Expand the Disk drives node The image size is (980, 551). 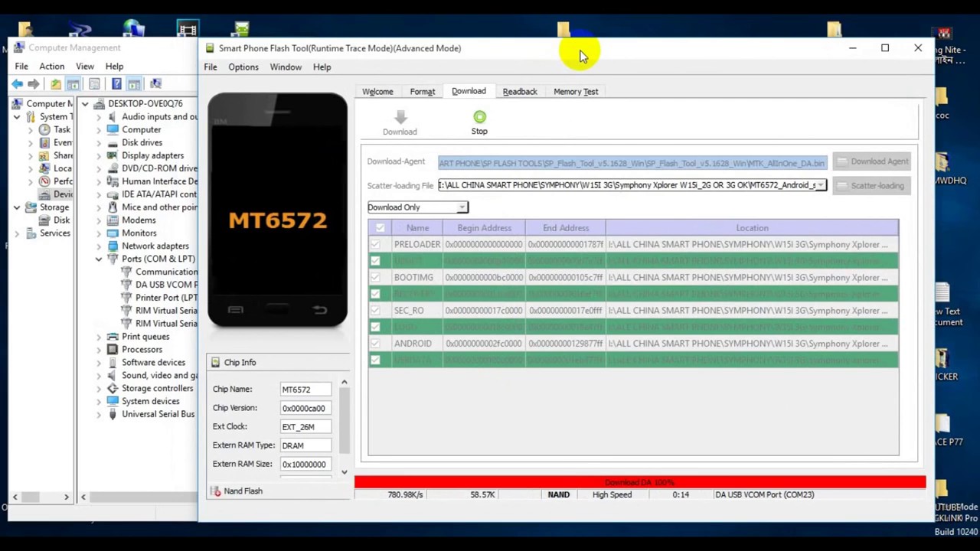tap(99, 142)
